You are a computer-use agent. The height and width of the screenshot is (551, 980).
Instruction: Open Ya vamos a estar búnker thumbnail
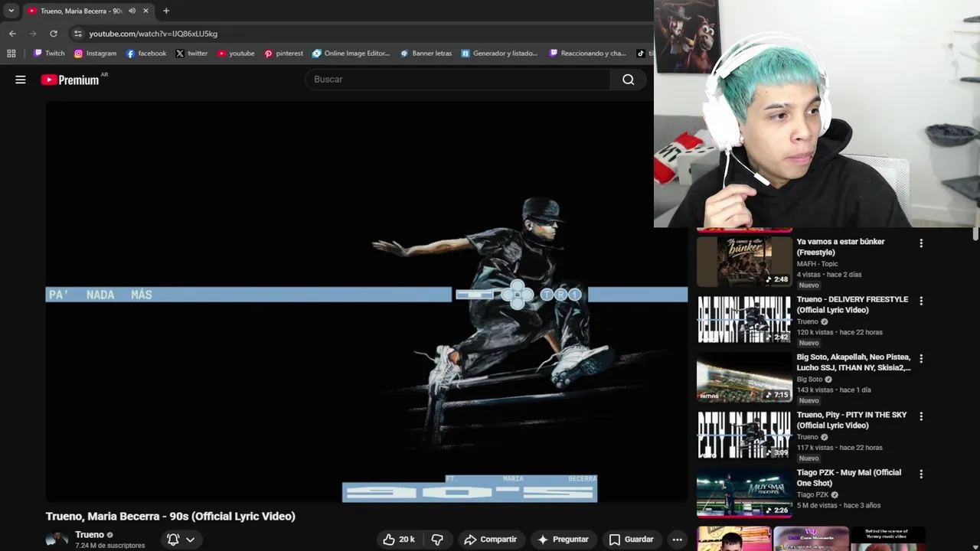tap(744, 261)
